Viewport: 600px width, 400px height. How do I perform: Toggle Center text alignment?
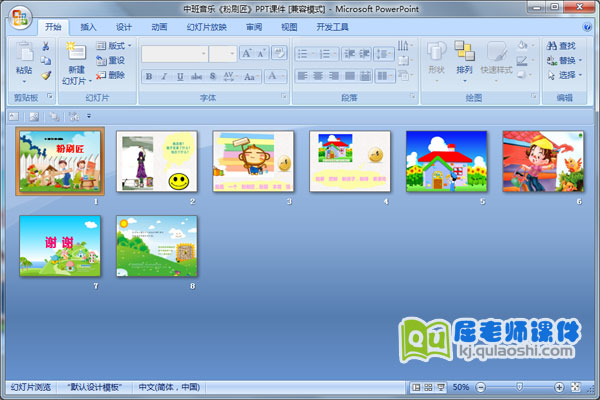point(318,76)
